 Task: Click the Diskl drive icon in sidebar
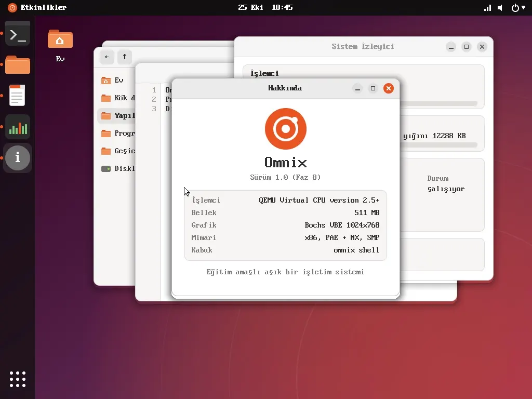point(106,169)
